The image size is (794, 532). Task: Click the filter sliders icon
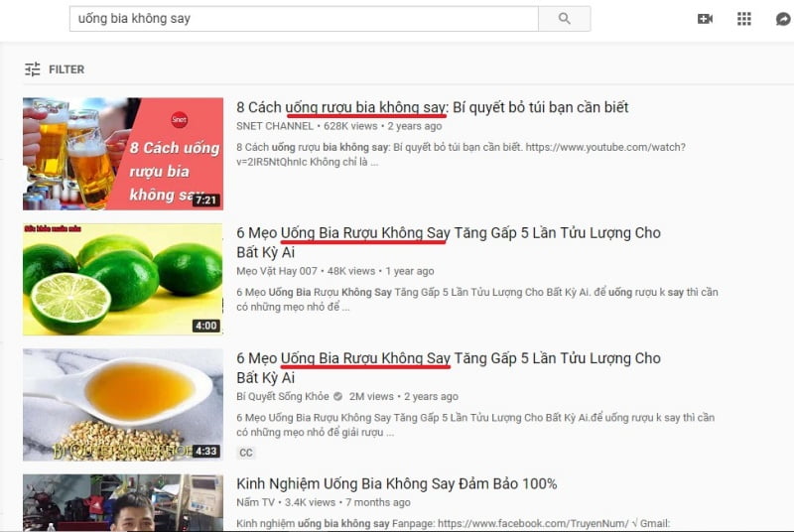[x=33, y=68]
